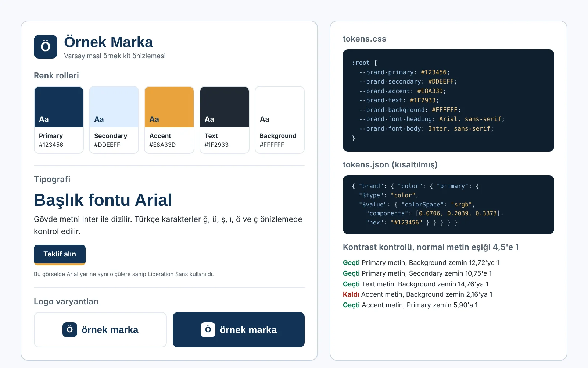Click the 'Başlık fontu Arial' heading
Screen dimensions: 588x368
103,200
